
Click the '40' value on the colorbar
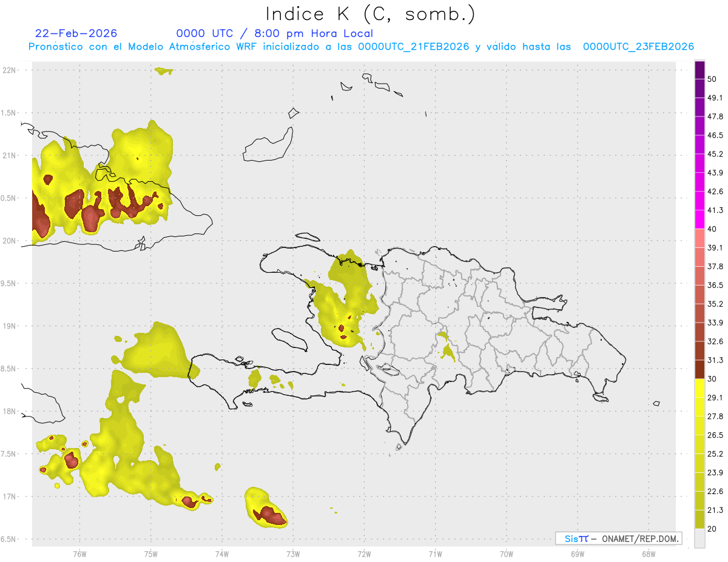(713, 229)
